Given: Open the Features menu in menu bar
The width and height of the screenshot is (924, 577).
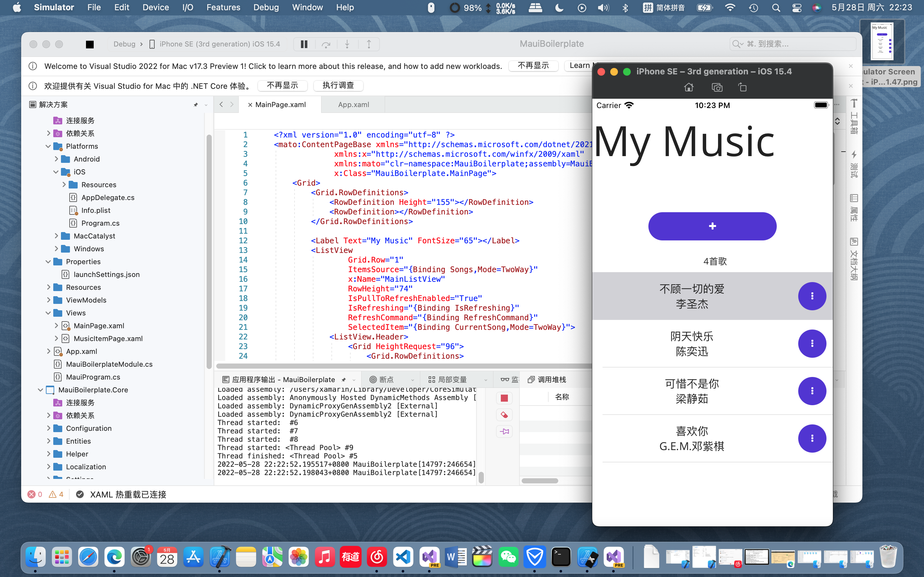Looking at the screenshot, I should coord(223,7).
